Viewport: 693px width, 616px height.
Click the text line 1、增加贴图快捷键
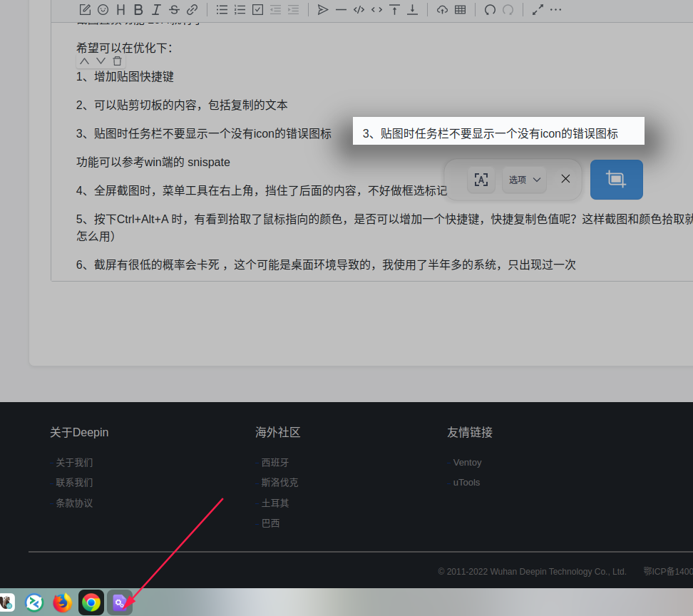click(x=125, y=76)
